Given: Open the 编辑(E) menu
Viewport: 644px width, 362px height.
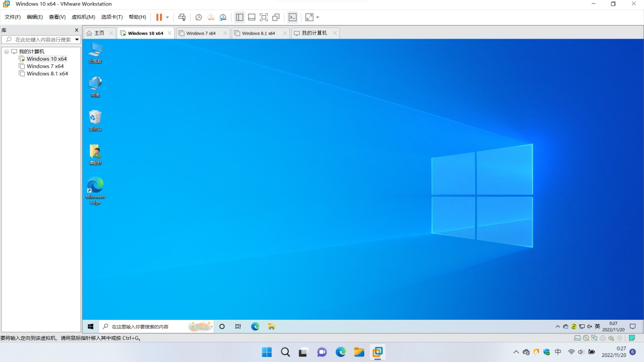Looking at the screenshot, I should [x=35, y=17].
